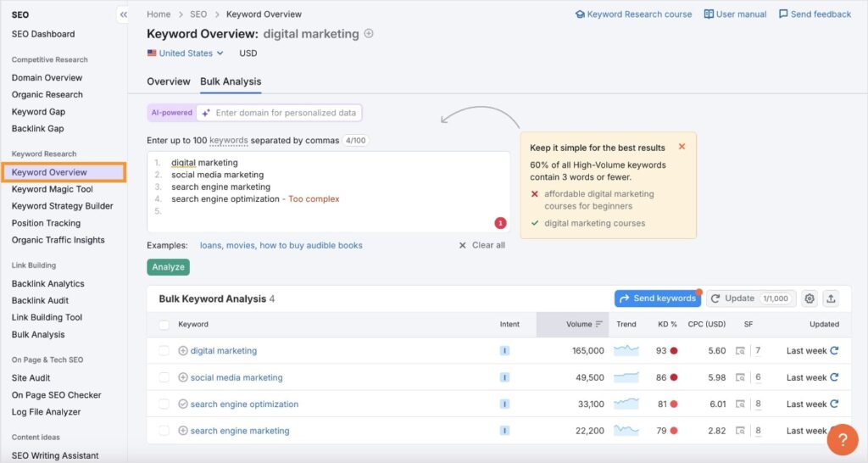
Task: Click the plus icon beside digital marketing title
Action: point(369,33)
